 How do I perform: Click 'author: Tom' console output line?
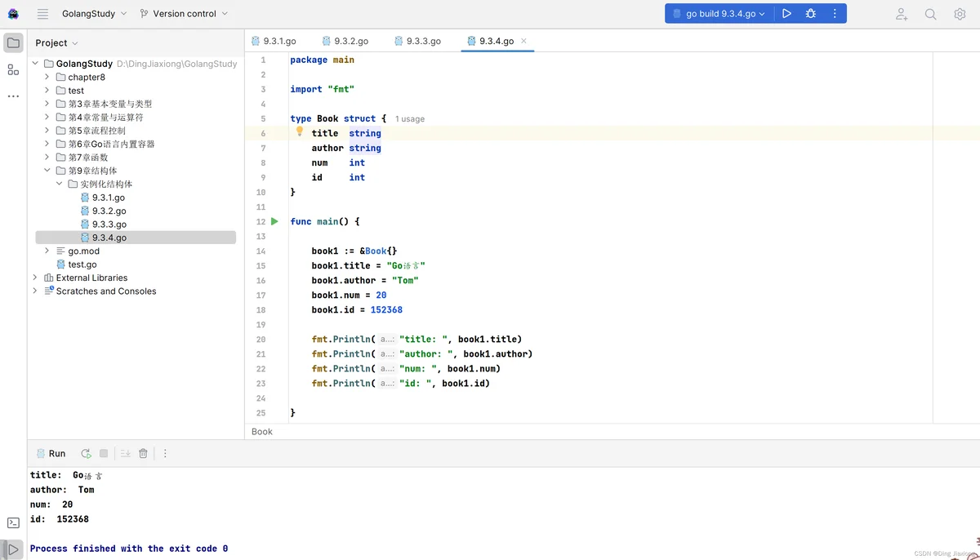point(62,490)
